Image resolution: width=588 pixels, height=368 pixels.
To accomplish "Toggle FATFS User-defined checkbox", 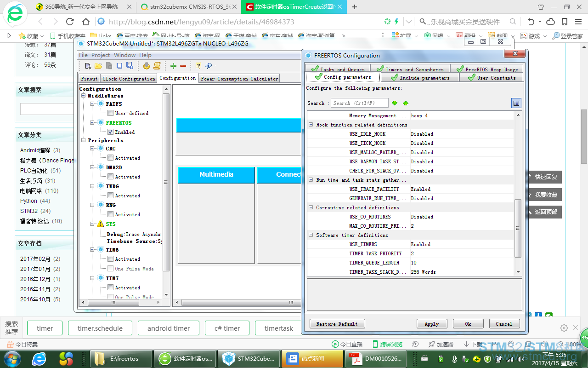I will click(110, 113).
